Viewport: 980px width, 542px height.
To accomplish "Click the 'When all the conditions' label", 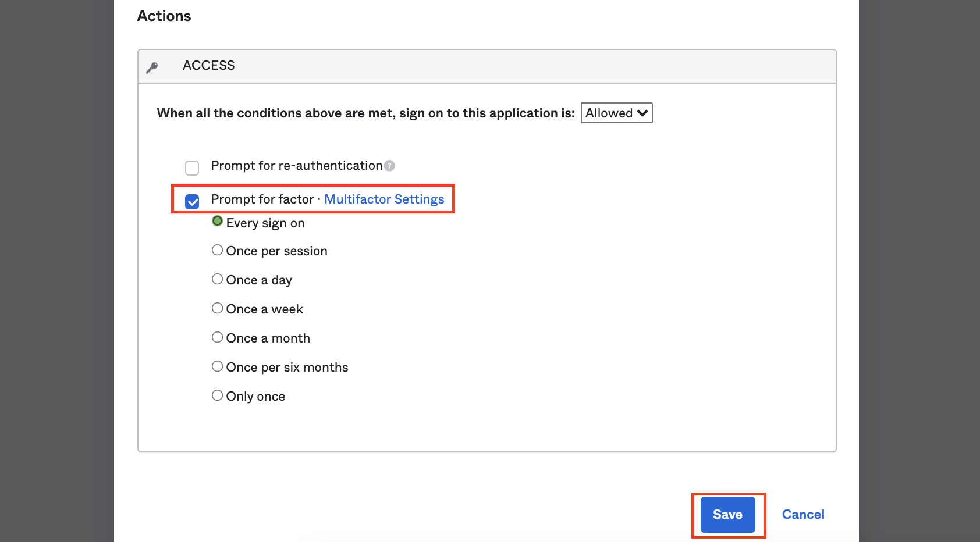I will point(365,113).
